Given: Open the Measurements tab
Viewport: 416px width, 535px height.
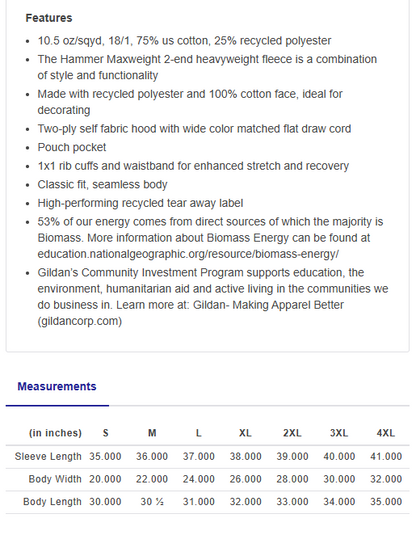Looking at the screenshot, I should point(57,387).
